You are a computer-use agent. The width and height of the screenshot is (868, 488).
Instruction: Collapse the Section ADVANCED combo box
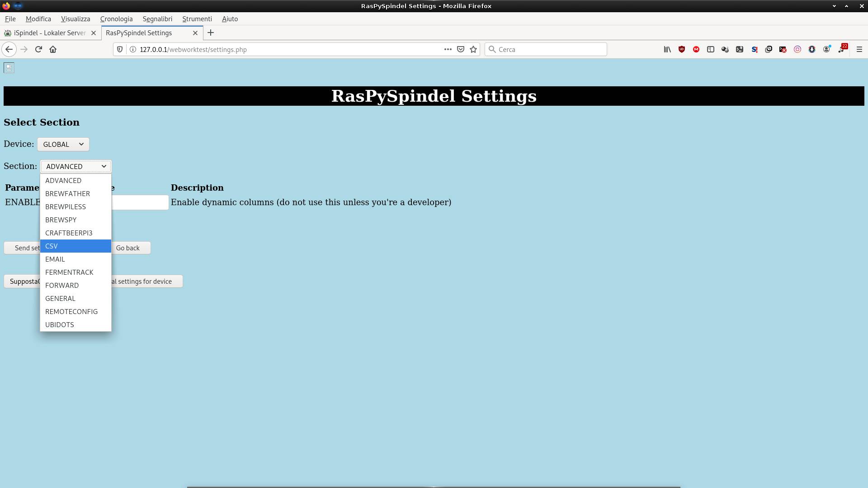(x=75, y=166)
